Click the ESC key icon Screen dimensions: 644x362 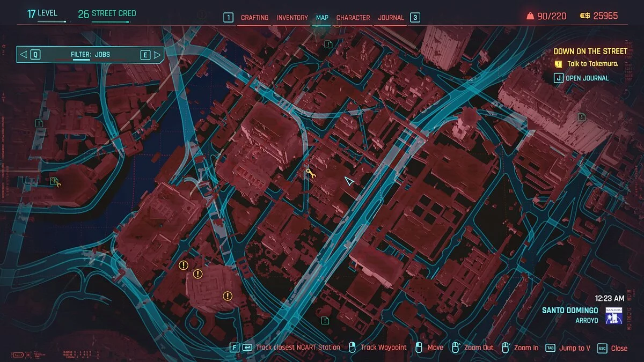[602, 348]
